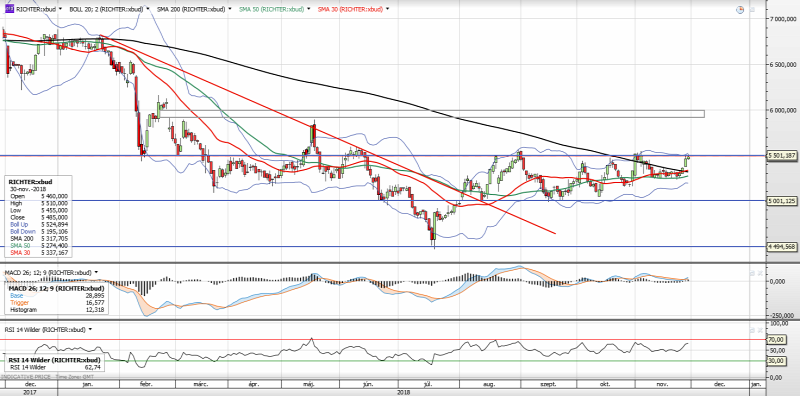Click the Close 5 485,000 value in data box
This screenshot has height=396, width=800.
pyautogui.click(x=54, y=217)
